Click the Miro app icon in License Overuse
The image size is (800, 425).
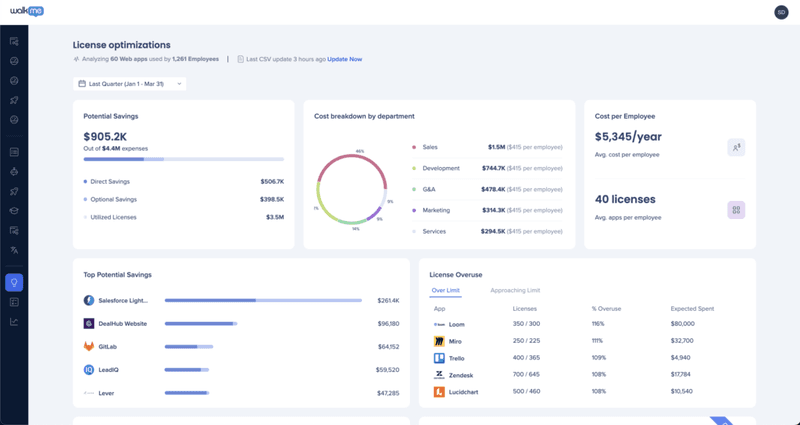pos(439,341)
